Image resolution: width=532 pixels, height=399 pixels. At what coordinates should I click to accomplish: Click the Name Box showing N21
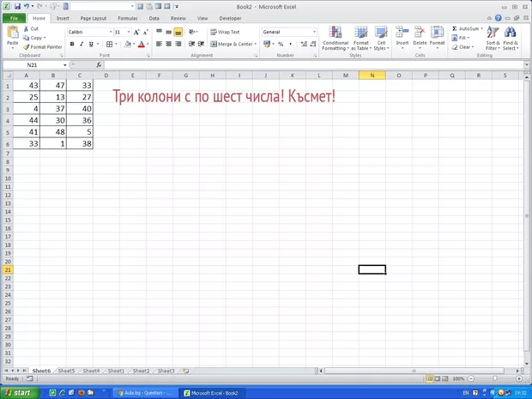(x=33, y=65)
